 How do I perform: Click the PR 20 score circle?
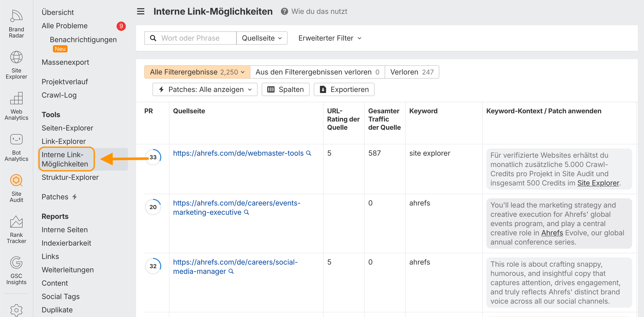[x=153, y=207]
